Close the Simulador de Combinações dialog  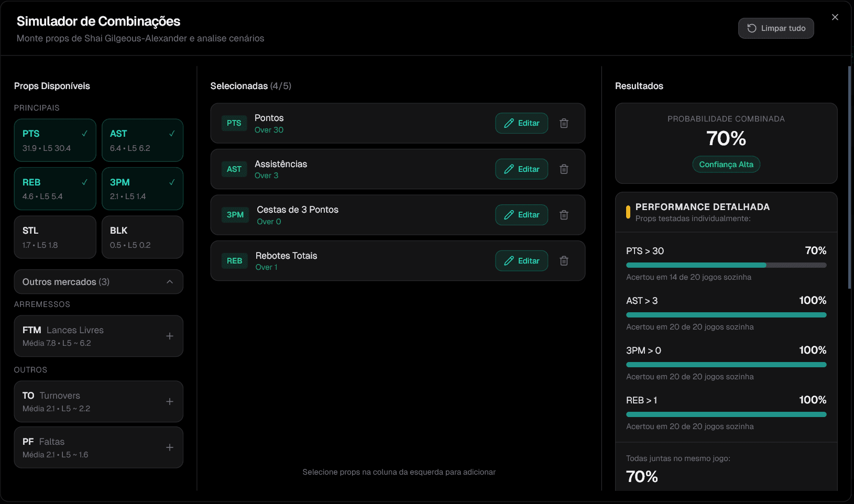835,17
